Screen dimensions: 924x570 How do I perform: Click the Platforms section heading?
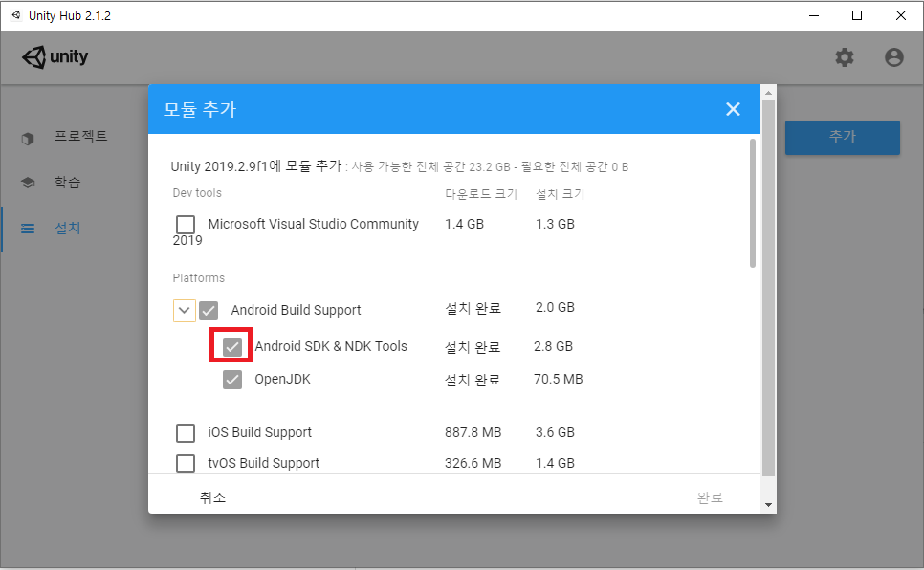pyautogui.click(x=199, y=278)
